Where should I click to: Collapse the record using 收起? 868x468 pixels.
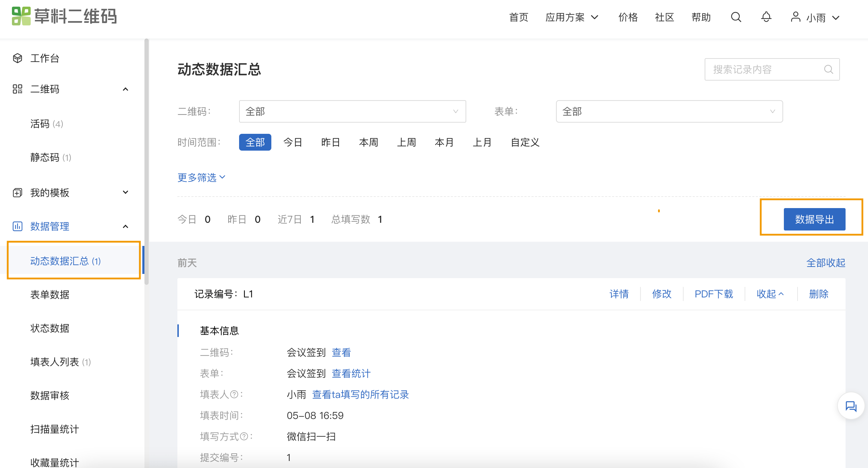(770, 294)
